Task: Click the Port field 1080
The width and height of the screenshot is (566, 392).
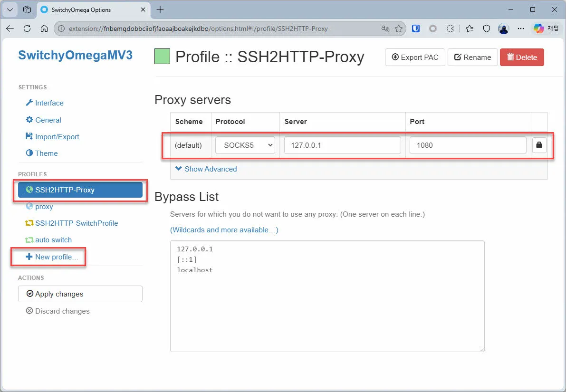Action: point(468,145)
